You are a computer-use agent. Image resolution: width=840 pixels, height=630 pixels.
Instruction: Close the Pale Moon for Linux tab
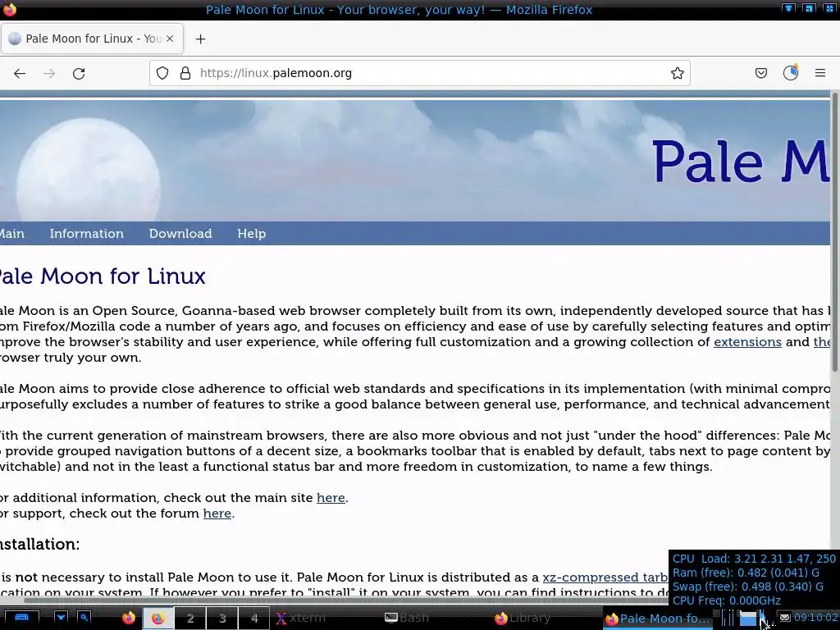170,39
